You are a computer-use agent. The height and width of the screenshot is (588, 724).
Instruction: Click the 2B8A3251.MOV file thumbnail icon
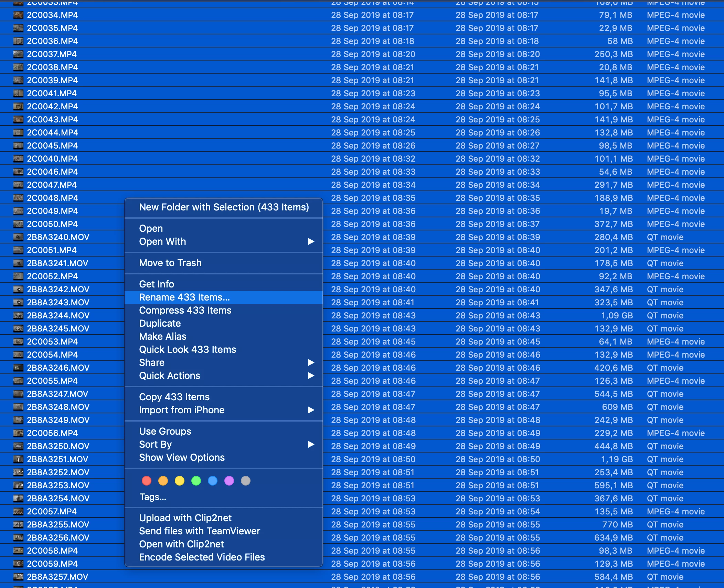tap(18, 459)
